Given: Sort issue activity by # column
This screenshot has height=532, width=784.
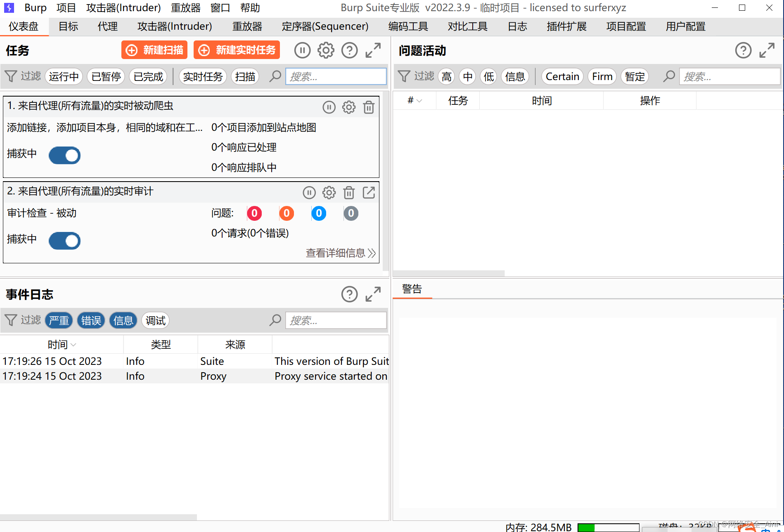Looking at the screenshot, I should coord(415,101).
